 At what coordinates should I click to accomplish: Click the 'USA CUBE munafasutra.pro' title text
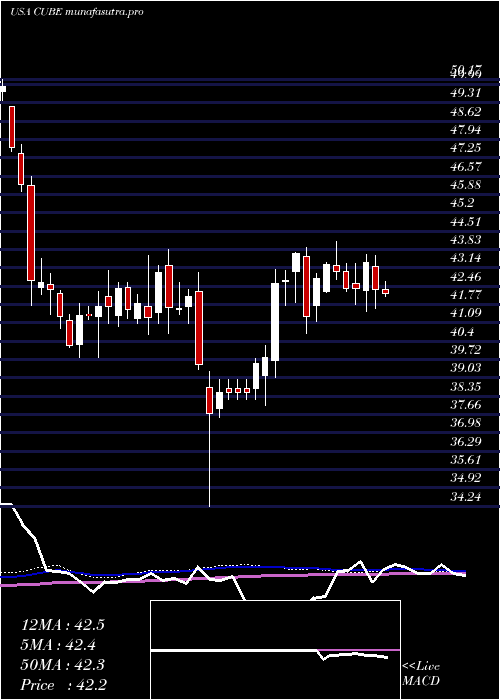(76, 12)
